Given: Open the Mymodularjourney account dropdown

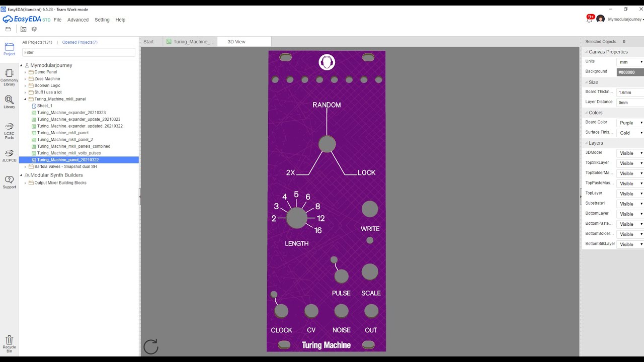Looking at the screenshot, I should (x=625, y=19).
